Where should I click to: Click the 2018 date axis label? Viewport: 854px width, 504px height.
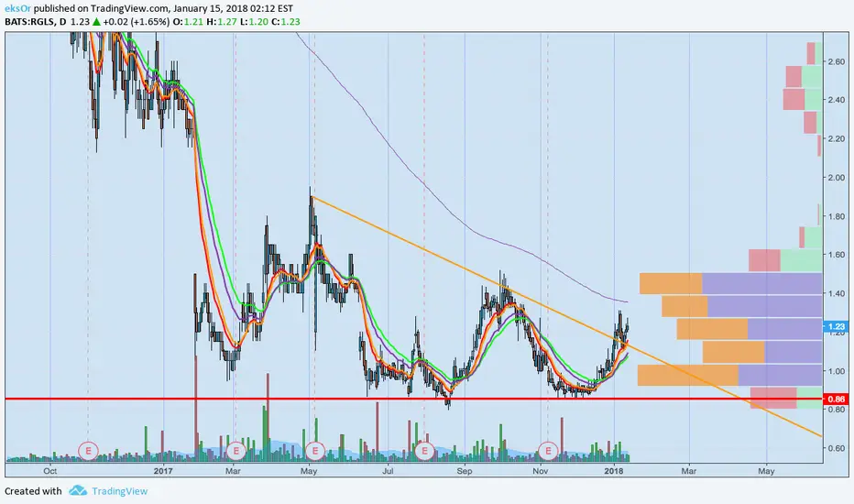click(614, 471)
